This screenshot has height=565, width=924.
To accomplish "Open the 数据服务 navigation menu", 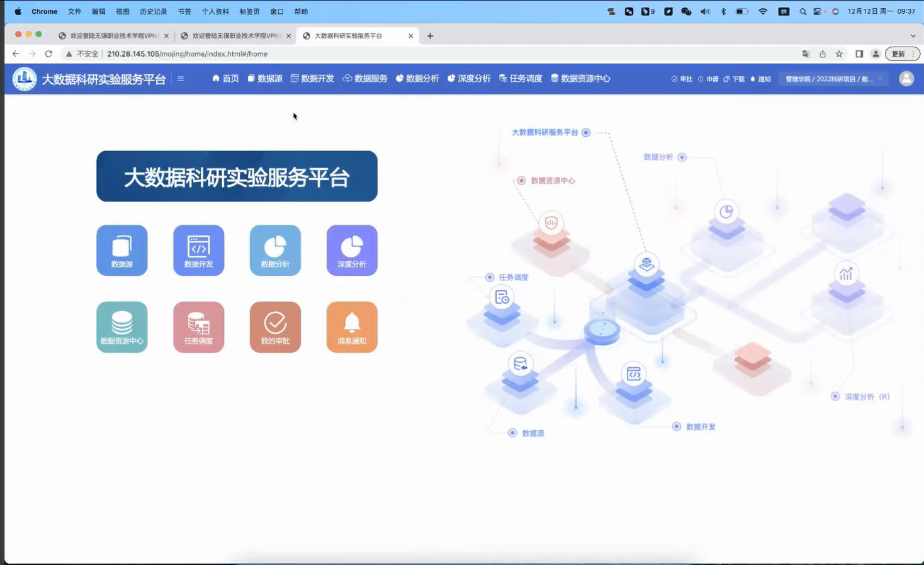I will pyautogui.click(x=365, y=79).
